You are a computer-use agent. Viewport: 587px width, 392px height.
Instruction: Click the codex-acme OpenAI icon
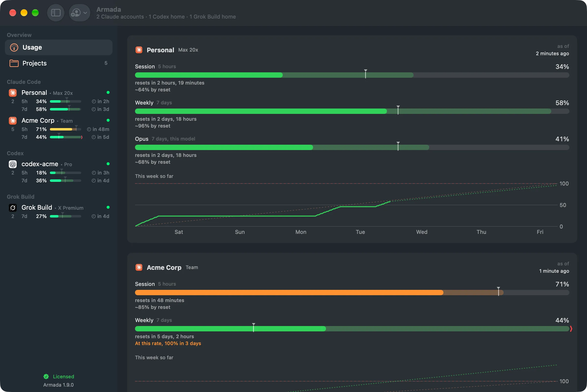[13, 164]
